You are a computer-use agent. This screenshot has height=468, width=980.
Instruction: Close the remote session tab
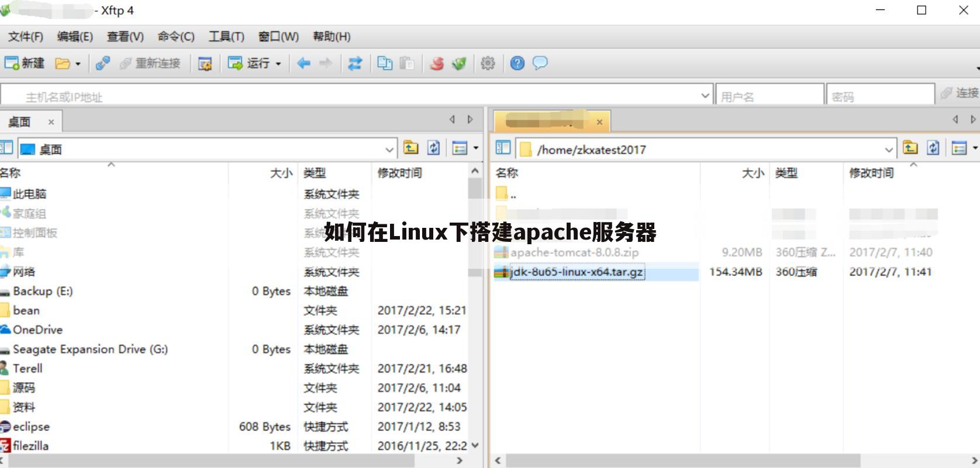click(x=599, y=122)
